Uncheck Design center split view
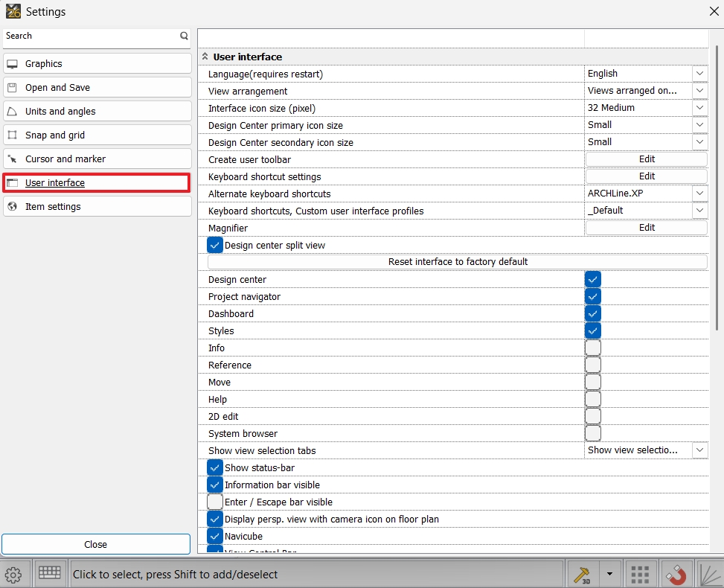 tap(215, 246)
